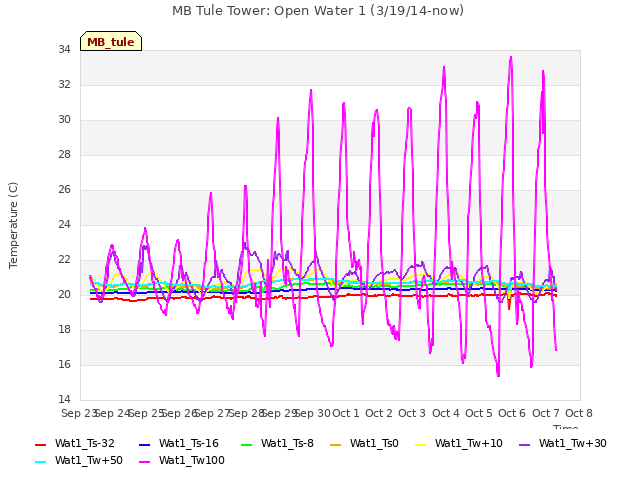Click the Oct 4 x-axis tick label
This screenshot has width=640, height=480.
pyautogui.click(x=446, y=413)
